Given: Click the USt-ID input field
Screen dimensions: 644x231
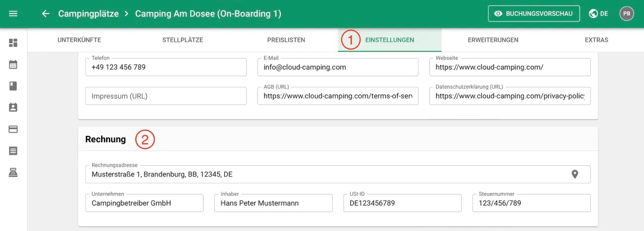Looking at the screenshot, I should pyautogui.click(x=405, y=203).
